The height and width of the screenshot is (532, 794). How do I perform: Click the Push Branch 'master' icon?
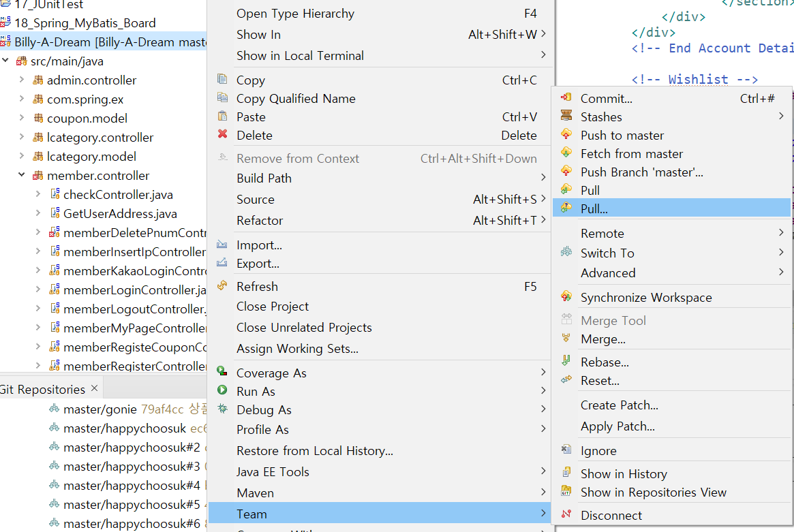[566, 171]
